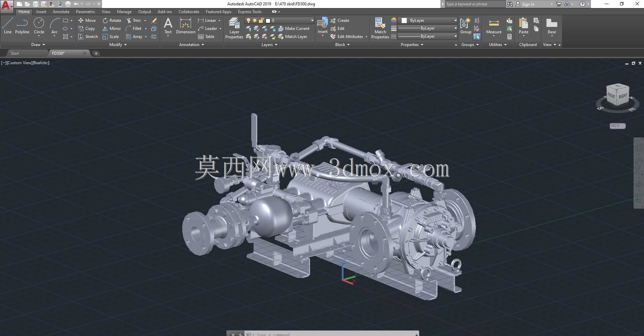The height and width of the screenshot is (336, 644).
Task: Expand the Annotation panel
Action: pos(192,45)
